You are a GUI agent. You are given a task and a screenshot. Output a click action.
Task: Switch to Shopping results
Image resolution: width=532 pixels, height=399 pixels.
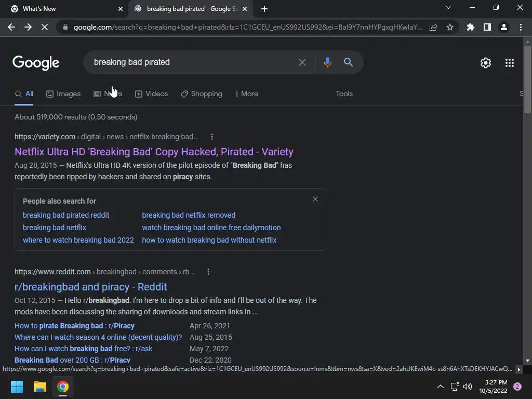[202, 94]
